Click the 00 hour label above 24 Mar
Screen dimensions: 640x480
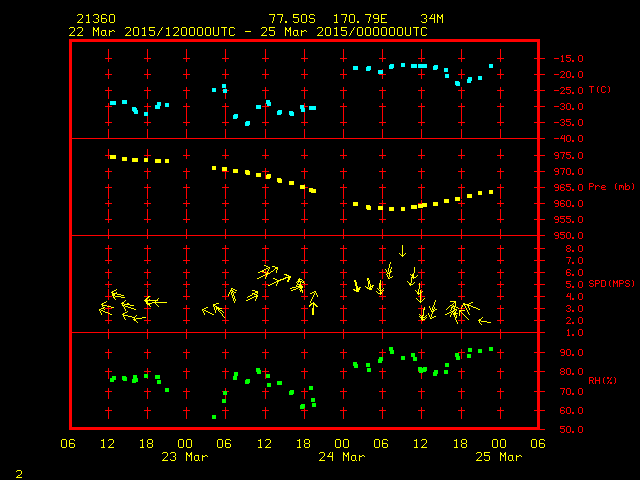(x=342, y=444)
